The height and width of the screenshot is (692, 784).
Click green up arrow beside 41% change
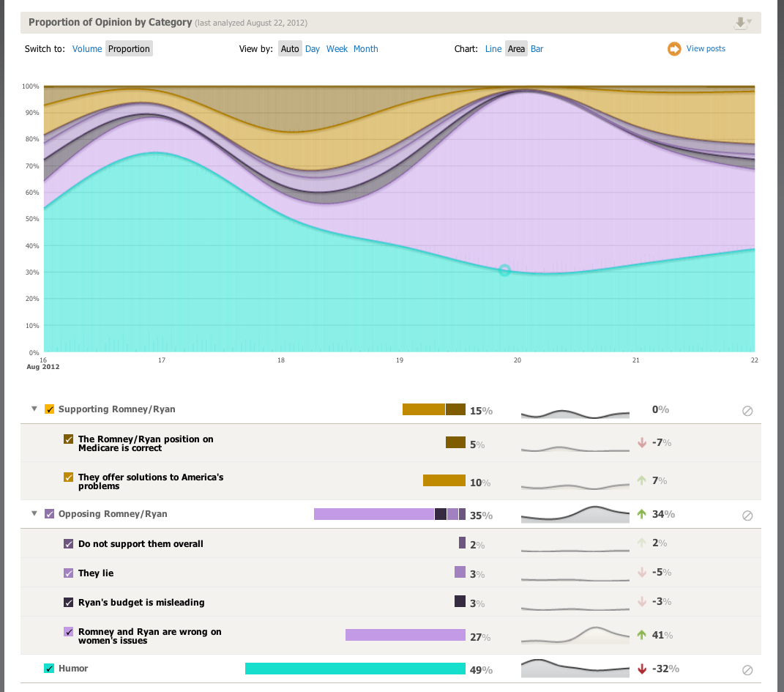tap(642, 635)
